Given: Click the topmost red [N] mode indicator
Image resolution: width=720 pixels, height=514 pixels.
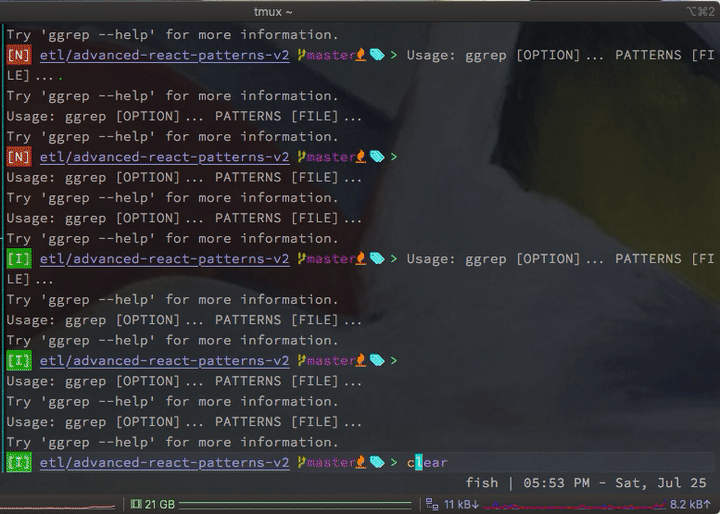Looking at the screenshot, I should [19, 55].
